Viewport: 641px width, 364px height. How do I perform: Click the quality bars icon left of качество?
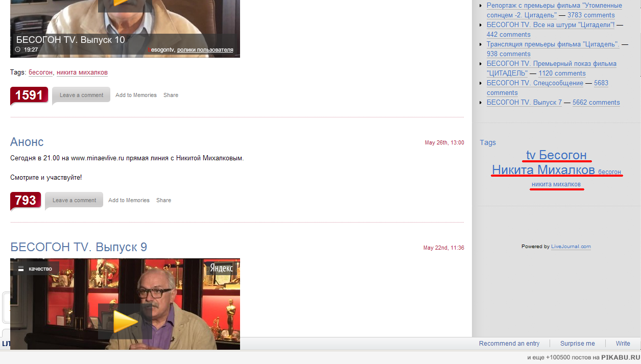click(x=21, y=269)
